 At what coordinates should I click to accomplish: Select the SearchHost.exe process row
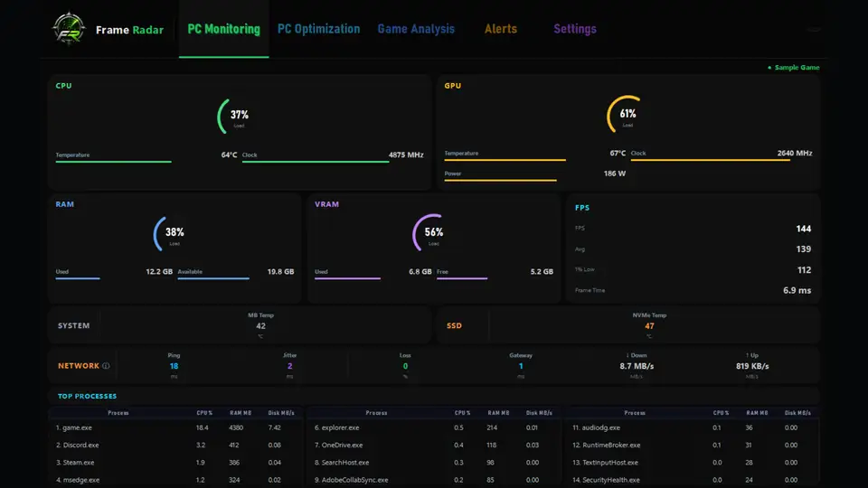point(434,463)
